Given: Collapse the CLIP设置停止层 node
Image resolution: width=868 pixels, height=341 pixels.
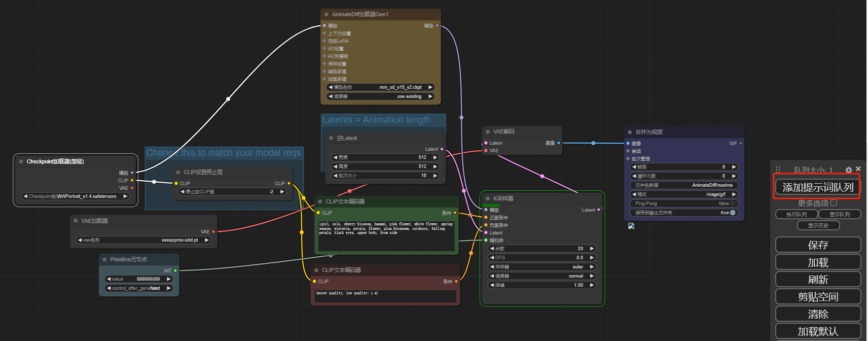Looking at the screenshot, I should pyautogui.click(x=178, y=173).
